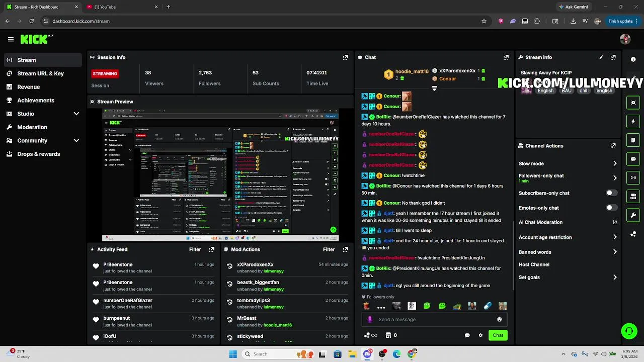644x362 pixels.
Task: Toggle the broadcast signal widget icon
Action: click(633, 177)
